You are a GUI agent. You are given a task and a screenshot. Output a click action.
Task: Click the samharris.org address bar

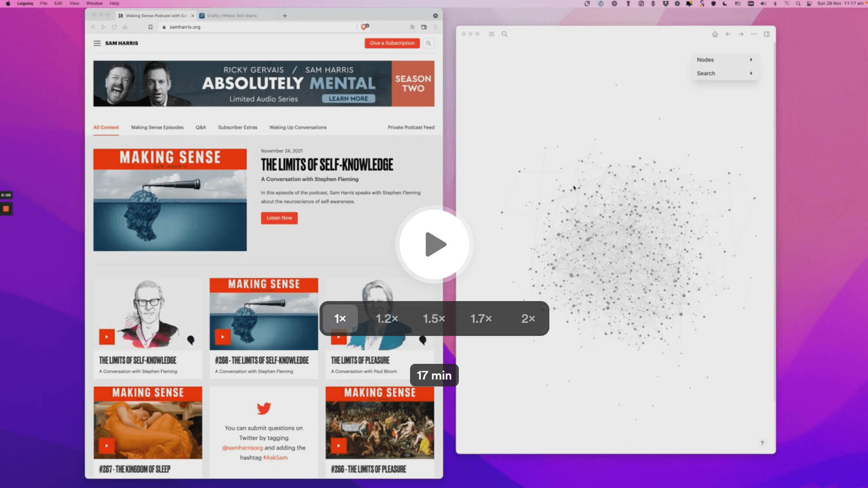(x=257, y=27)
